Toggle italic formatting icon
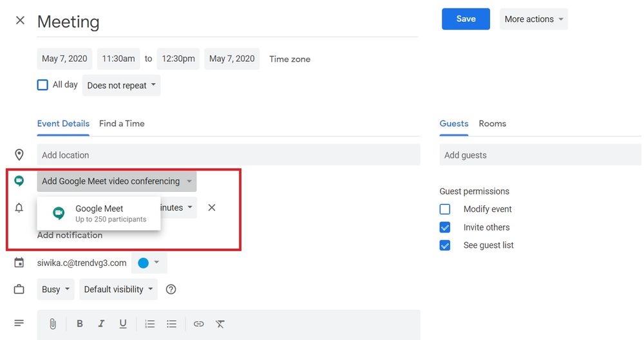The height and width of the screenshot is (340, 644). coord(101,324)
